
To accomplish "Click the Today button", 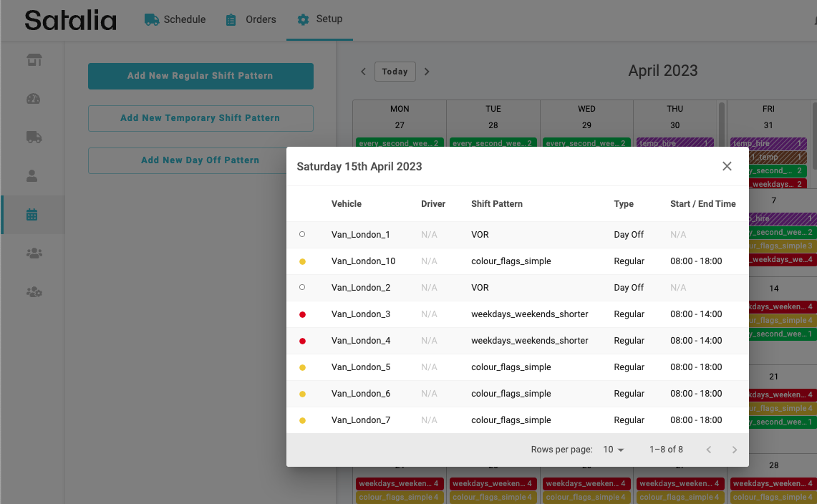I will coord(395,72).
